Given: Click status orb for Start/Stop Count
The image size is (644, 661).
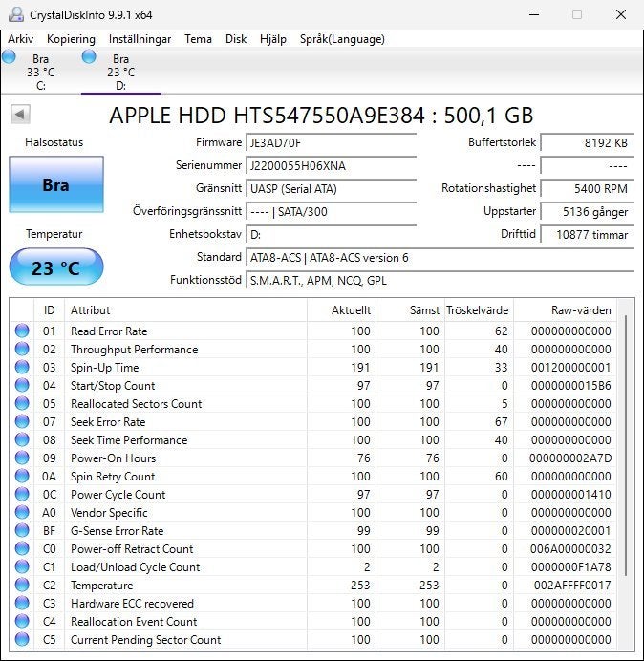Looking at the screenshot, I should [x=22, y=385].
